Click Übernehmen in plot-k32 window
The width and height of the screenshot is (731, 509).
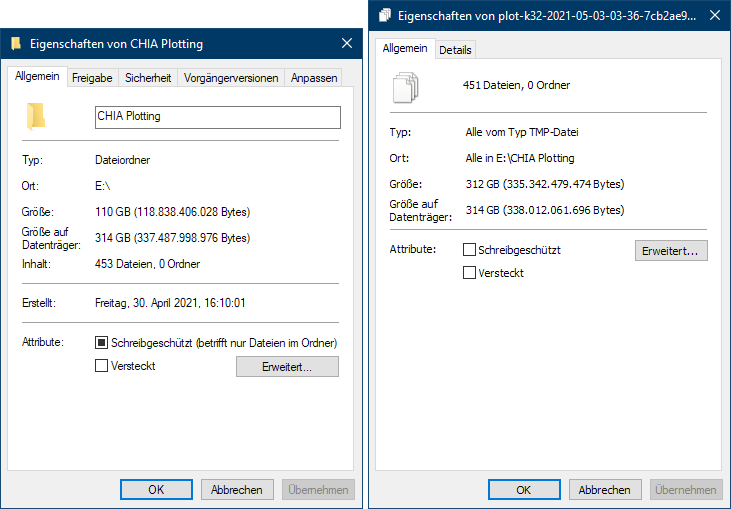coord(686,489)
